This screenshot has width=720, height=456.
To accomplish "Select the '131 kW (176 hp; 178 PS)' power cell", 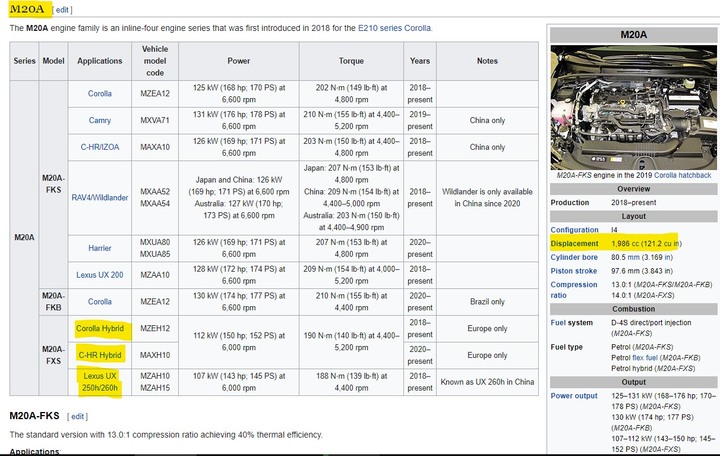I will [239, 120].
